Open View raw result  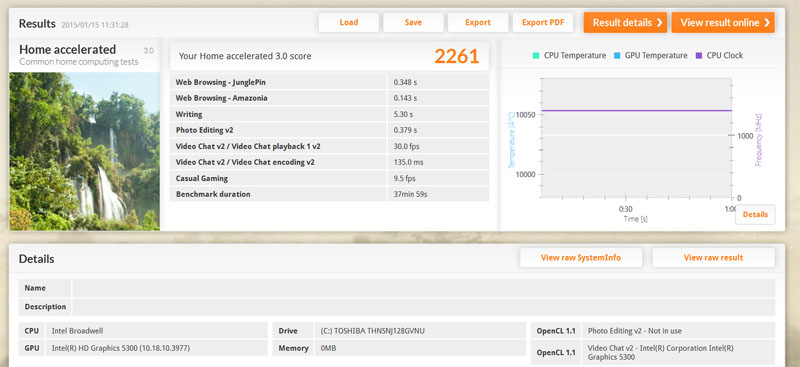(x=713, y=258)
